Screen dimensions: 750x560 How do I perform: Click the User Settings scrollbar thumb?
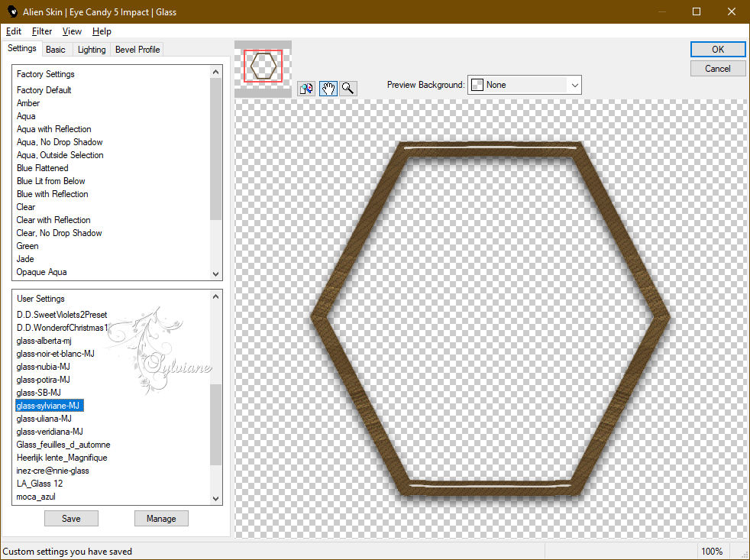[215, 424]
